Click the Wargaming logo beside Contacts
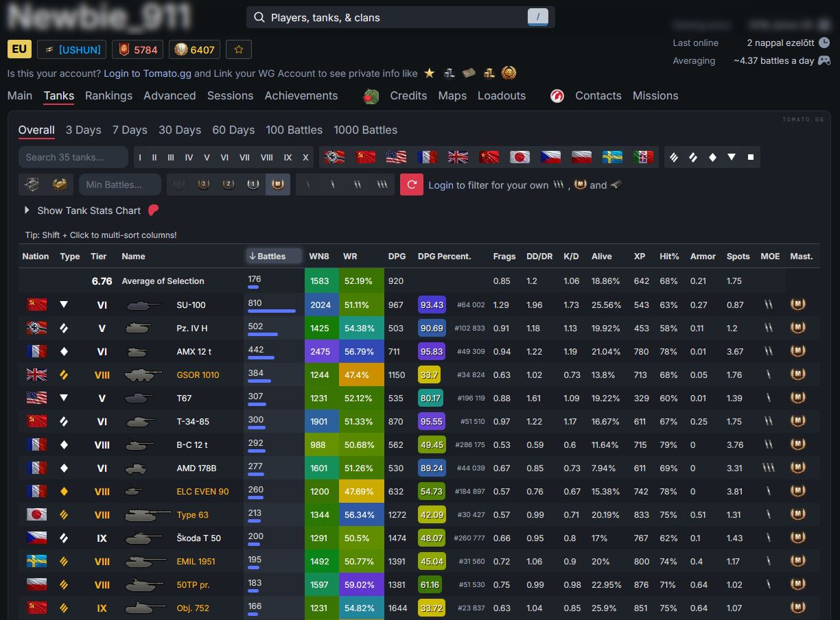Screen dimensions: 840x620 click(x=557, y=96)
